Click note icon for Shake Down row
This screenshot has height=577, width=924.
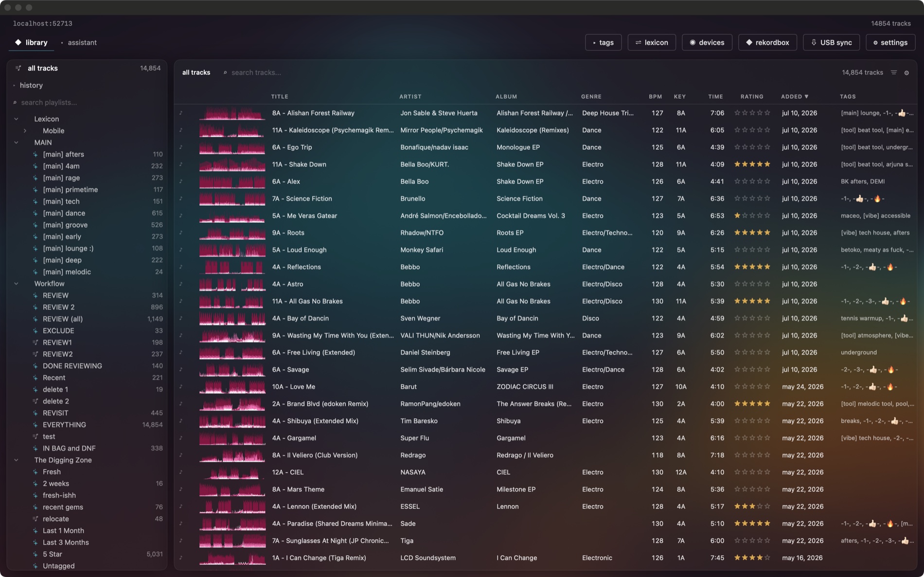pyautogui.click(x=181, y=164)
